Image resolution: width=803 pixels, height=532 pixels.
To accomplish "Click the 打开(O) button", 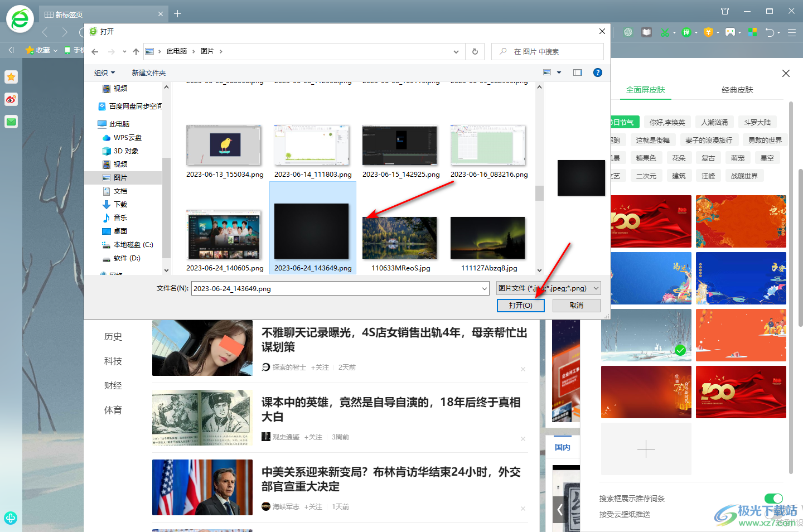I will [521, 306].
